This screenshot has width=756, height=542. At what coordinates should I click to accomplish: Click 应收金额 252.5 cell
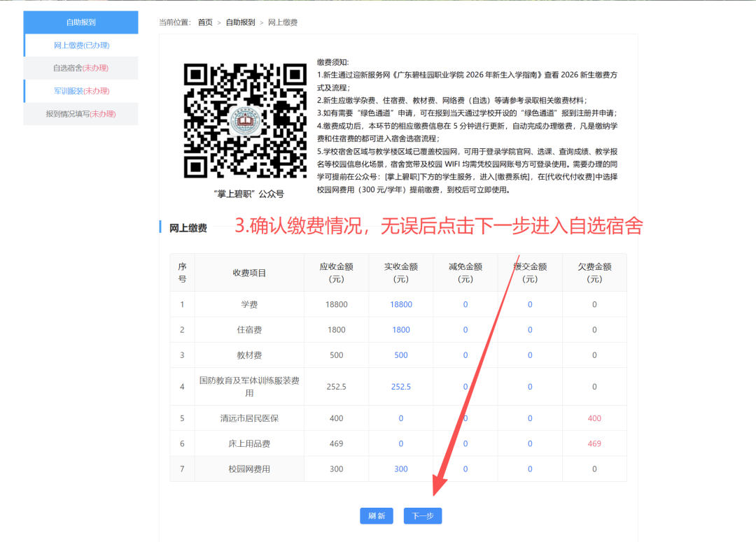point(337,387)
